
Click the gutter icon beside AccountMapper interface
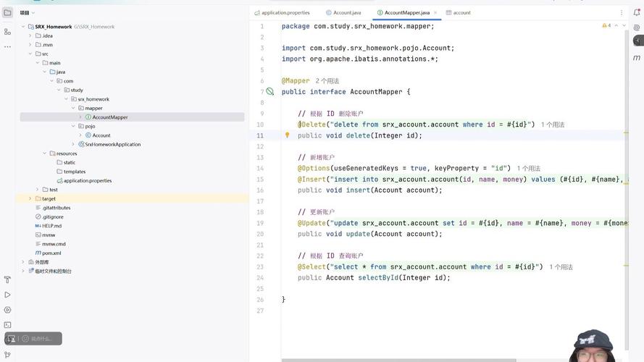pyautogui.click(x=269, y=92)
